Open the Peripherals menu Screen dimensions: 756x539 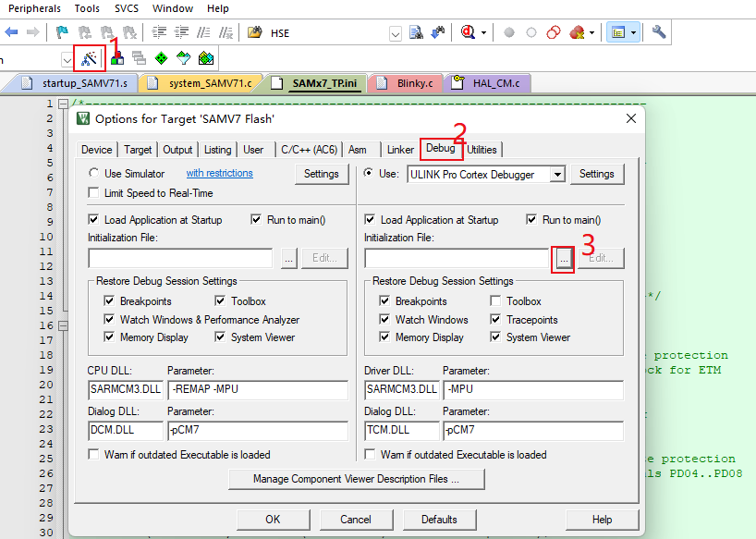(34, 8)
